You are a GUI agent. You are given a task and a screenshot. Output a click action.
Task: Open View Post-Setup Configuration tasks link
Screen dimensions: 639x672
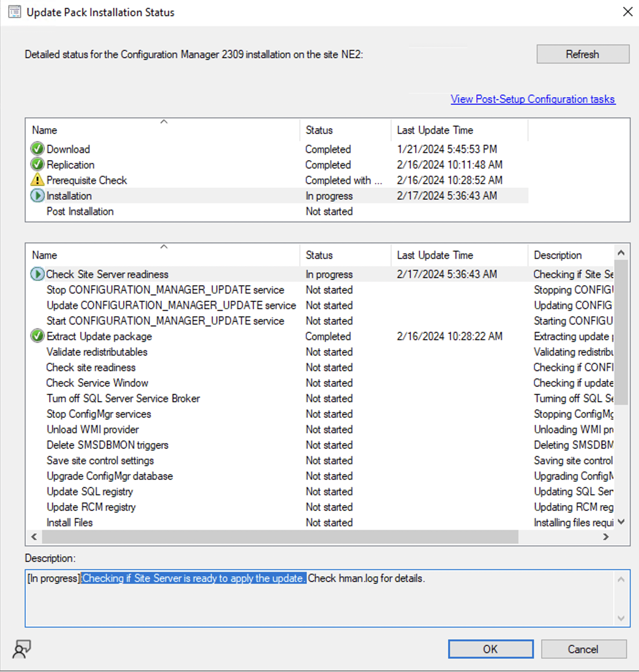[533, 99]
